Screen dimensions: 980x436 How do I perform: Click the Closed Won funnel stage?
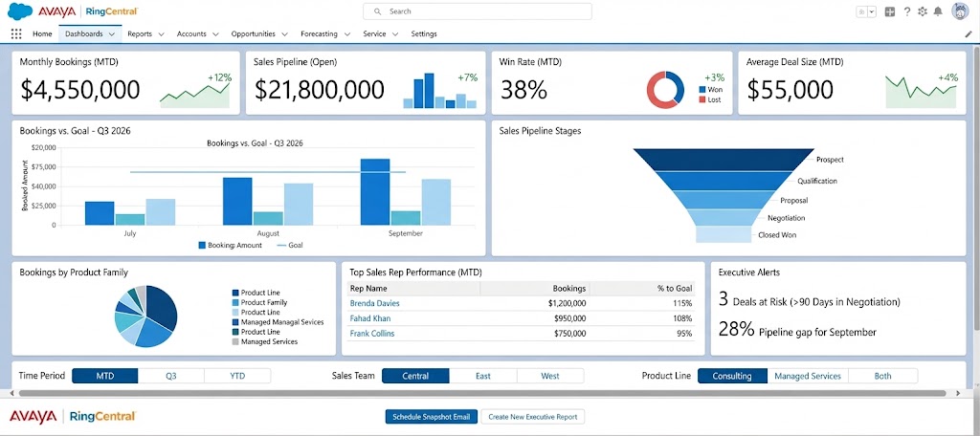723,234
